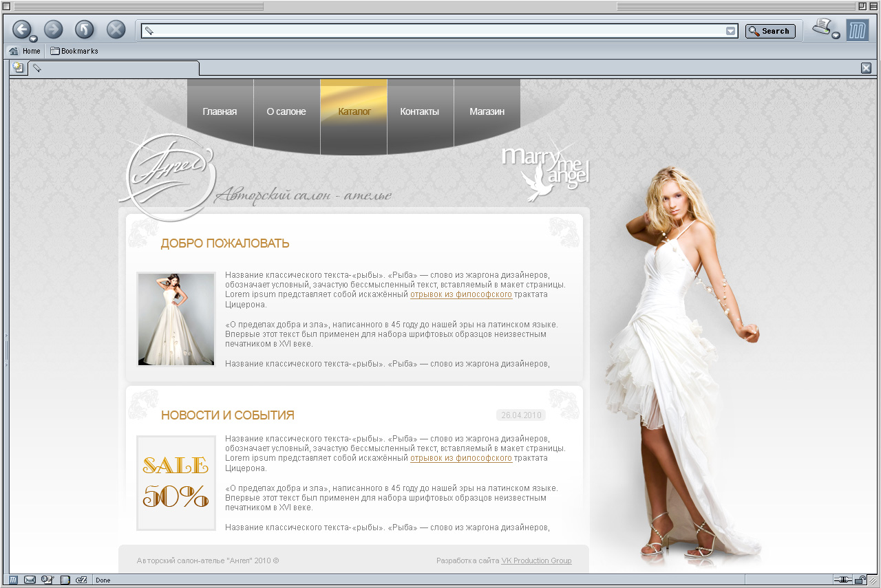The width and height of the screenshot is (881, 588).
Task: Show page security info via the padlock icon
Action: click(860, 580)
